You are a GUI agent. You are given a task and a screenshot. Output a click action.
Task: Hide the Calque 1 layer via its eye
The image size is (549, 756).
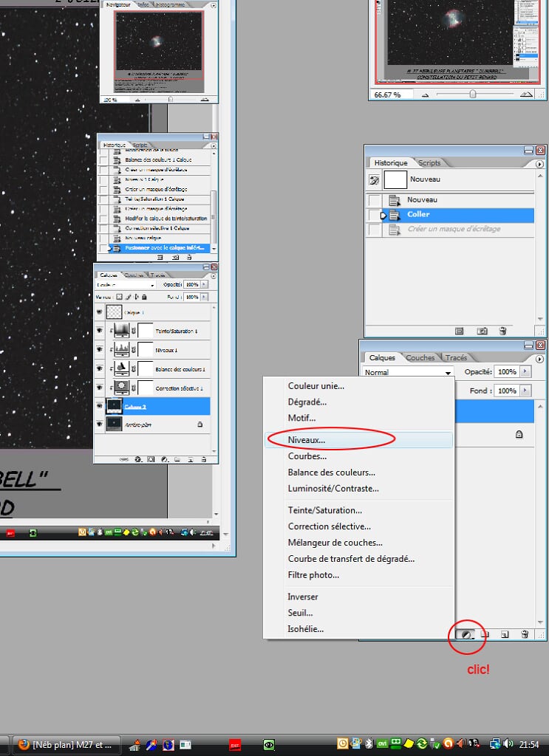(99, 312)
